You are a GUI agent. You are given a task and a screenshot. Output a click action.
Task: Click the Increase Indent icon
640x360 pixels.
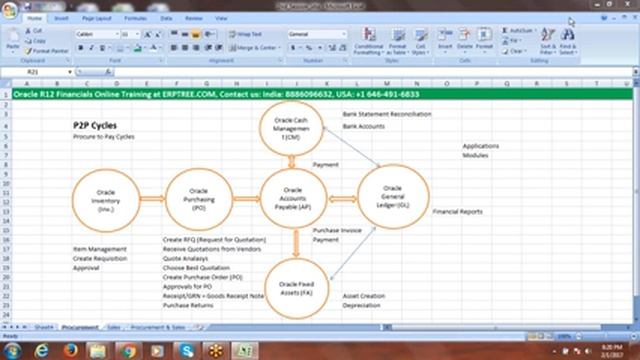(x=219, y=48)
